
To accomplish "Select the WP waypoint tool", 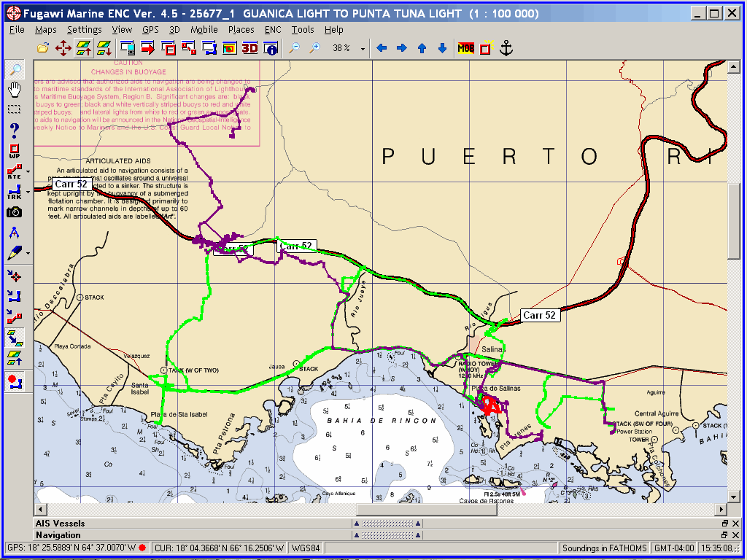I will coord(15,151).
